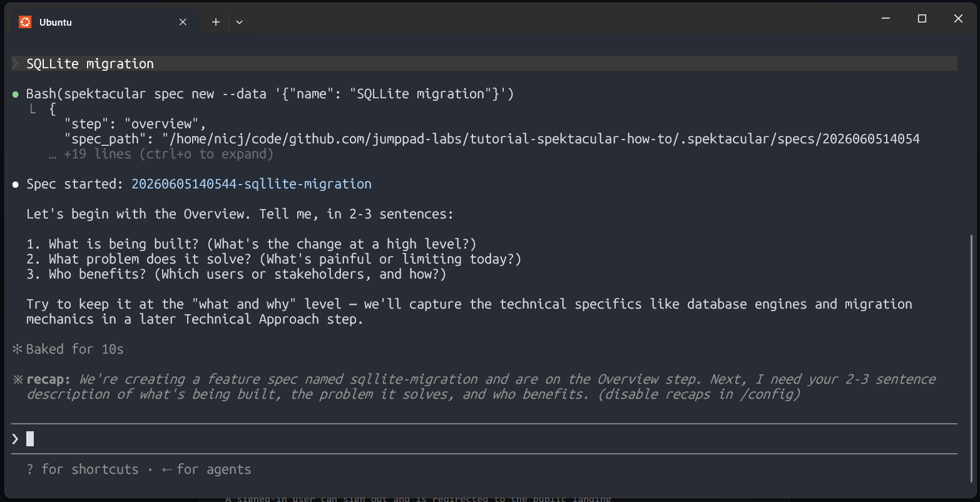Viewport: 980px width, 502px height.
Task: Click the '(disable recaps in /config)' text
Action: click(x=698, y=394)
